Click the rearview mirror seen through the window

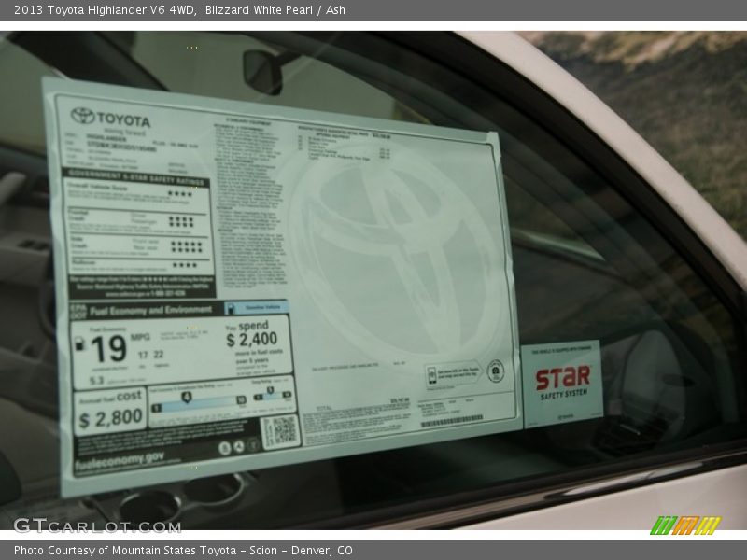tap(262, 71)
